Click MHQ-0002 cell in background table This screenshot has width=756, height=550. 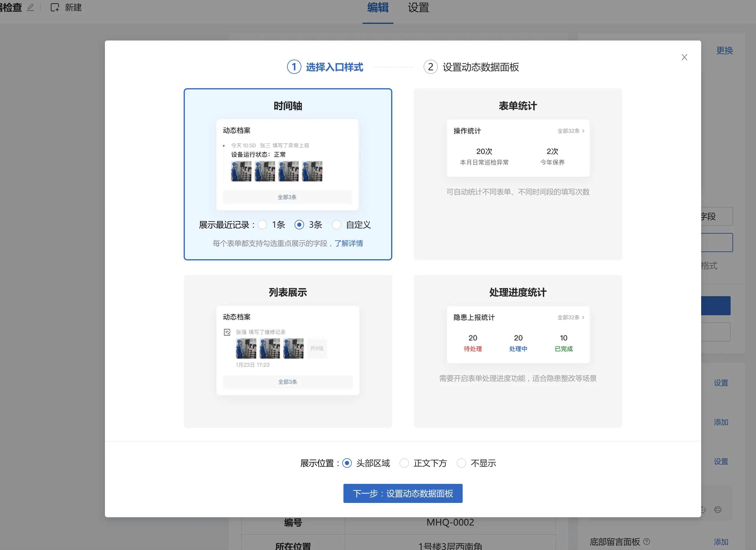[450, 522]
